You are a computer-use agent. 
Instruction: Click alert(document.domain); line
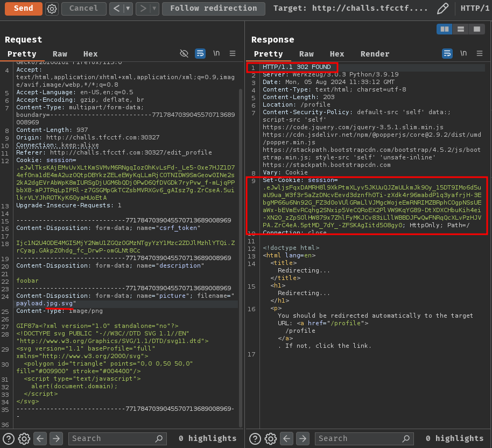coord(74,386)
